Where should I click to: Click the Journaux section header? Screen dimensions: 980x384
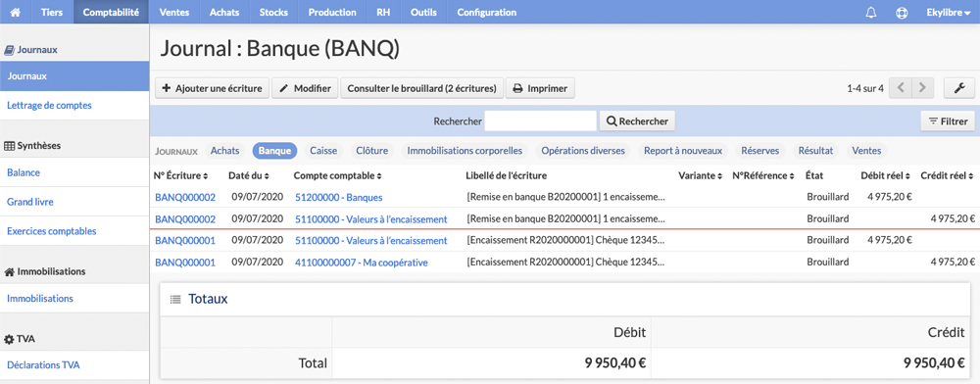(x=31, y=49)
